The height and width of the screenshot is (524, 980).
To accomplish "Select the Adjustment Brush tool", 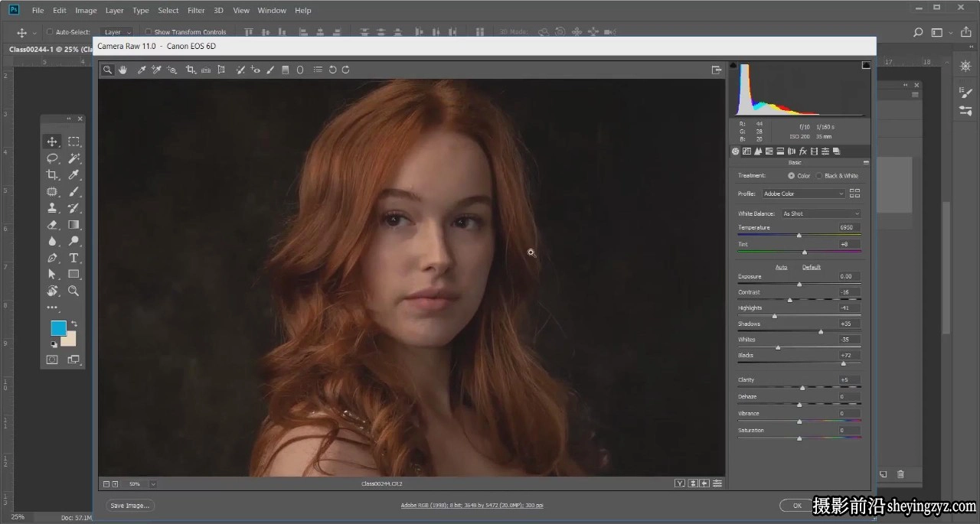I will click(x=269, y=70).
